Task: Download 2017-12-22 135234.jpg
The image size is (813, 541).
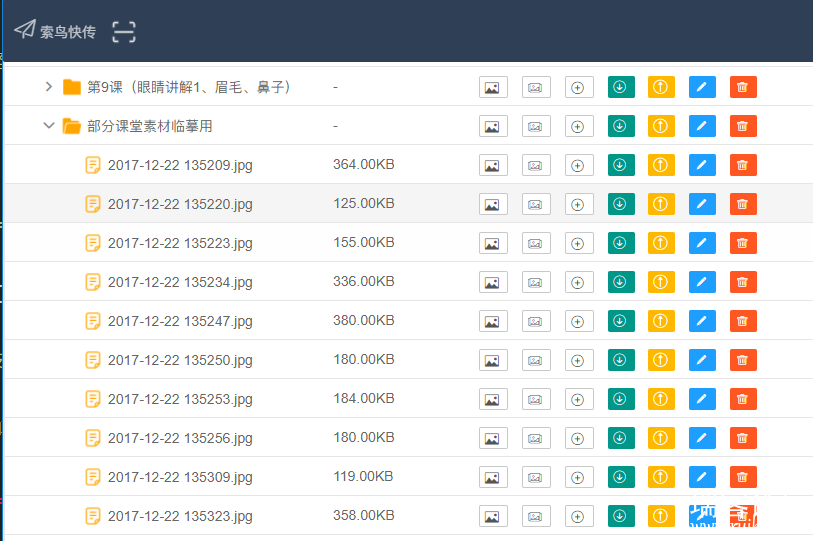Action: coord(621,282)
